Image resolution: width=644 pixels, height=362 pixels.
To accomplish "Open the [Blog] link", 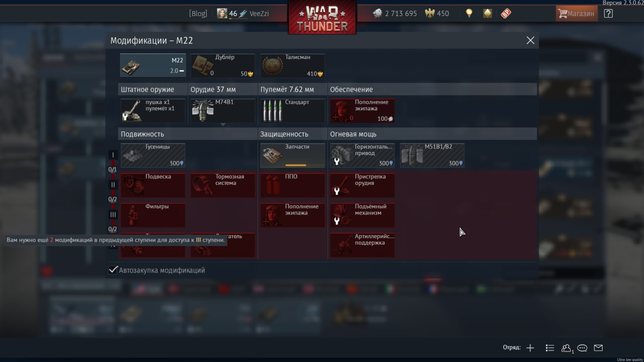I will (x=198, y=14).
